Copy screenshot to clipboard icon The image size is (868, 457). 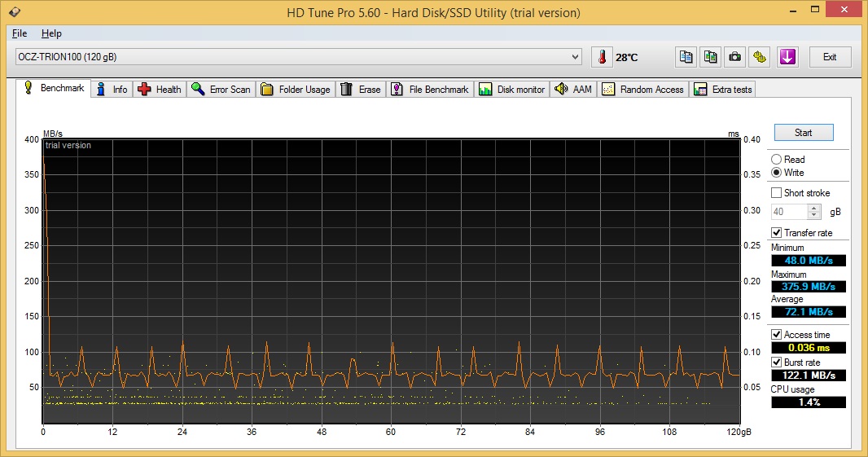coord(711,57)
